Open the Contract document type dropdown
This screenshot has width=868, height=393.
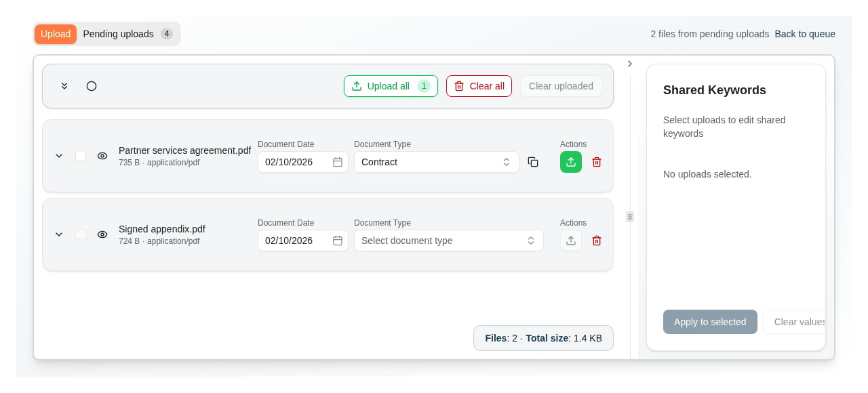437,162
